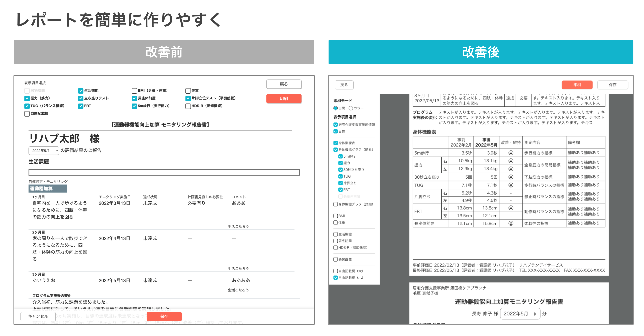Click the red 保存 button at bottom
Viewport: 644px width, 336px height.
tap(164, 316)
